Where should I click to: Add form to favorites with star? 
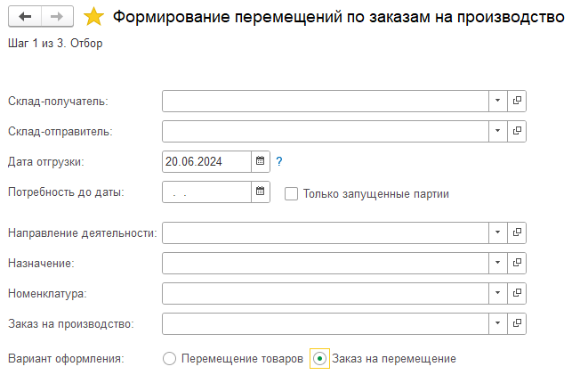[93, 16]
